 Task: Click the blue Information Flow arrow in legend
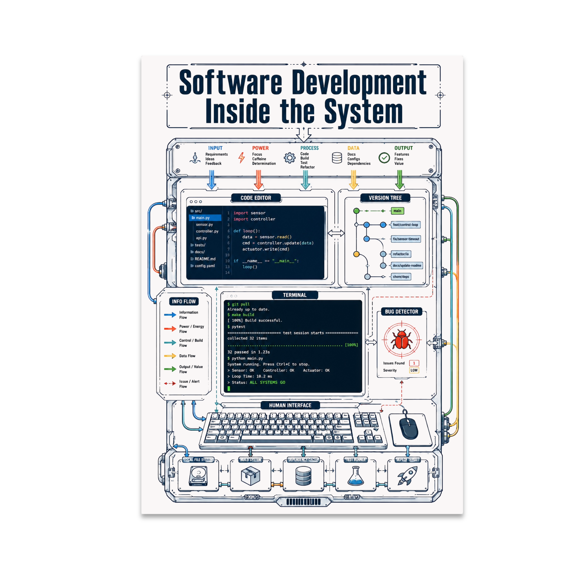[x=170, y=315]
